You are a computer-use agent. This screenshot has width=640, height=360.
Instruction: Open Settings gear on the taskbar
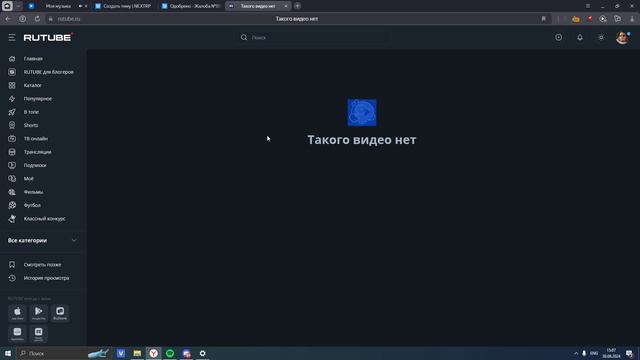(x=202, y=353)
